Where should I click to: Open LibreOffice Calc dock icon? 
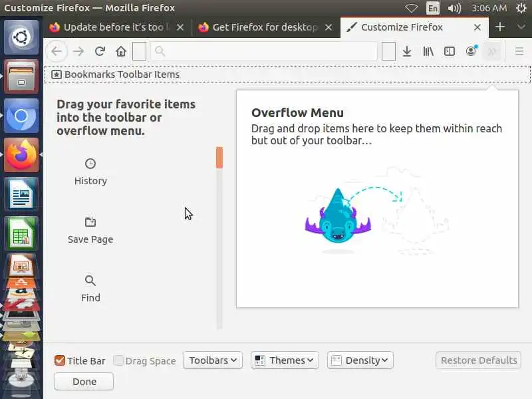point(21,234)
